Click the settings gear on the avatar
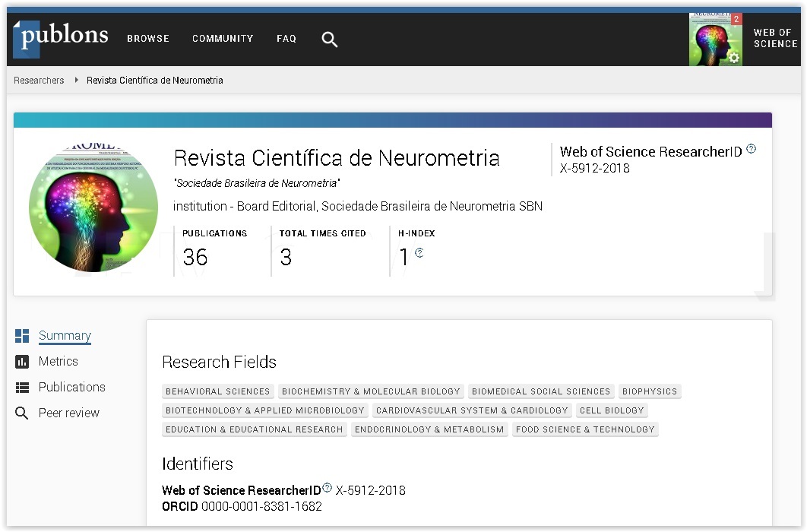 [x=735, y=58]
